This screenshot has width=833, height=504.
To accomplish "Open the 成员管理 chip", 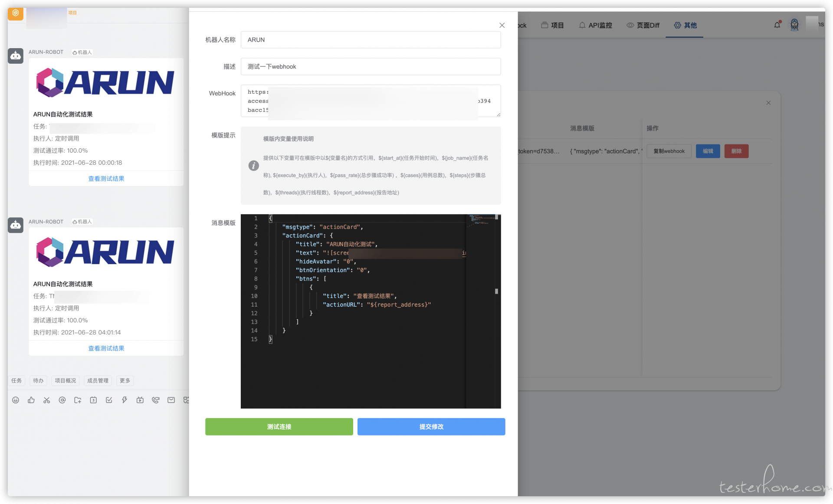I will [x=98, y=380].
